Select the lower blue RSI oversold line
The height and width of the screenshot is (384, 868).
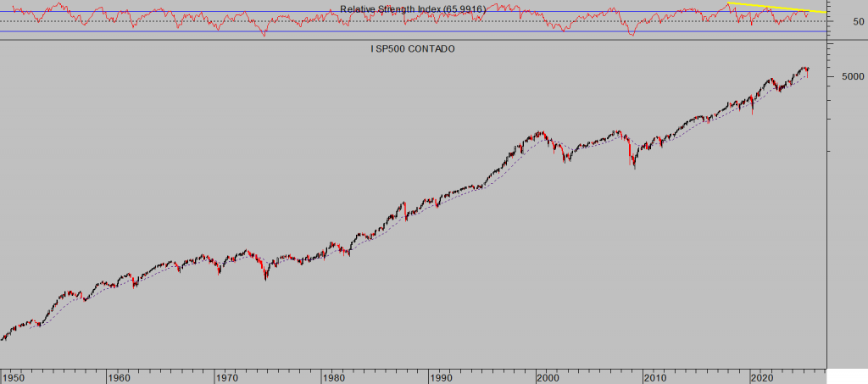413,31
